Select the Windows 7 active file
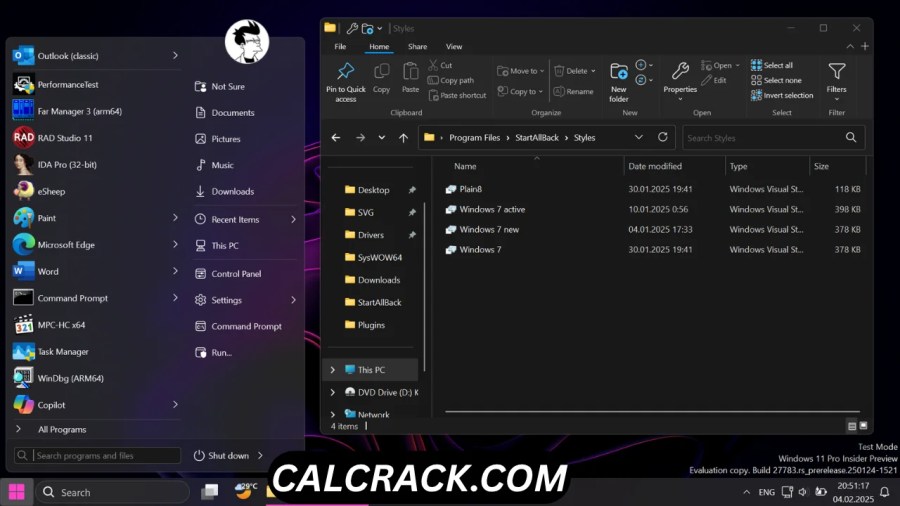Viewport: 900px width, 506px height. point(485,209)
